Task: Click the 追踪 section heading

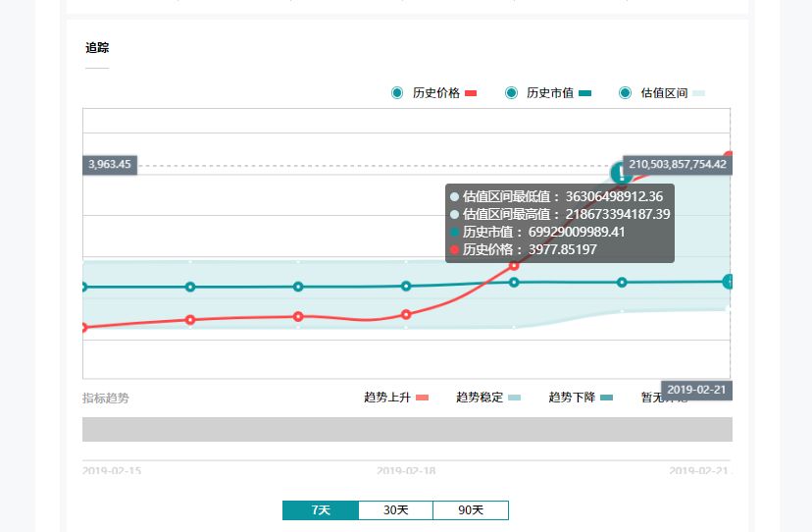Action: [x=97, y=48]
